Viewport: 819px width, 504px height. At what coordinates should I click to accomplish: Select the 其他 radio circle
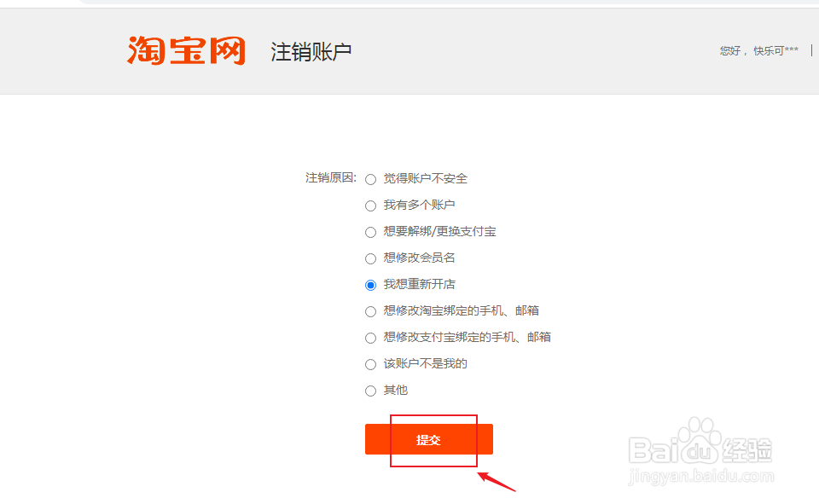tap(370, 391)
